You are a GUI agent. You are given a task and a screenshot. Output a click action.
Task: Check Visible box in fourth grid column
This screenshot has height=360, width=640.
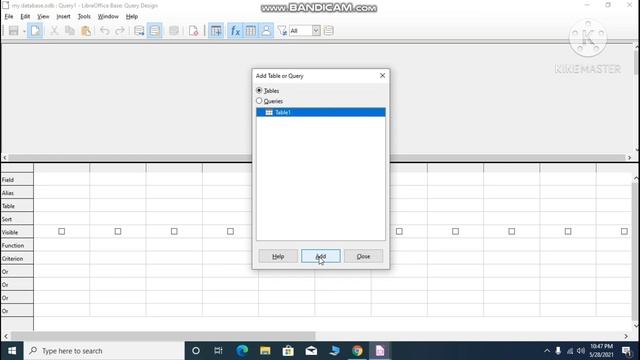tap(230, 231)
